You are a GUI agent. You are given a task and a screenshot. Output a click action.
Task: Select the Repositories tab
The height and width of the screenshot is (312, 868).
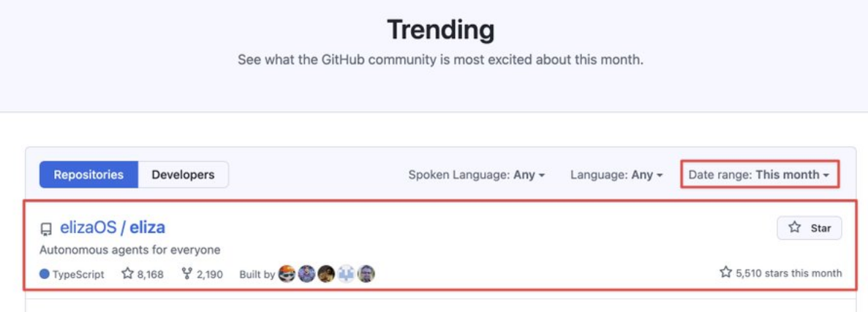tap(88, 175)
